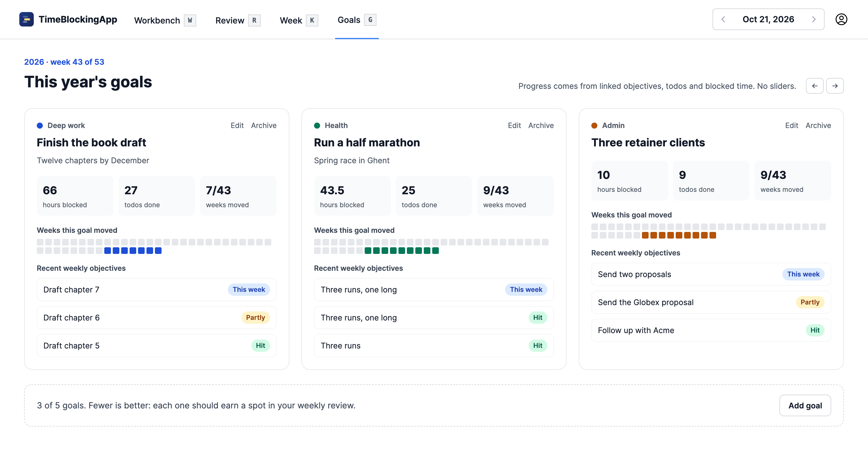The height and width of the screenshot is (456, 868).
Task: Archive the Finish the book draft goal
Action: [x=263, y=125]
